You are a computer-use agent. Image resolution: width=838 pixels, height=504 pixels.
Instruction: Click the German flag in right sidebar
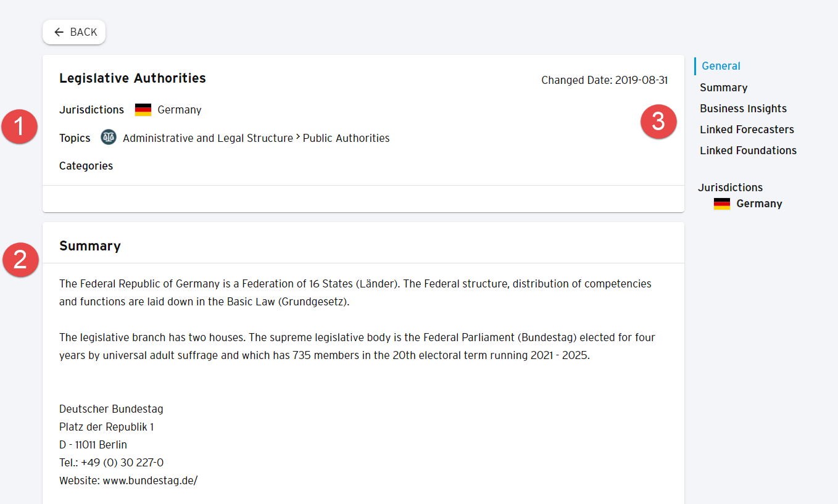722,204
